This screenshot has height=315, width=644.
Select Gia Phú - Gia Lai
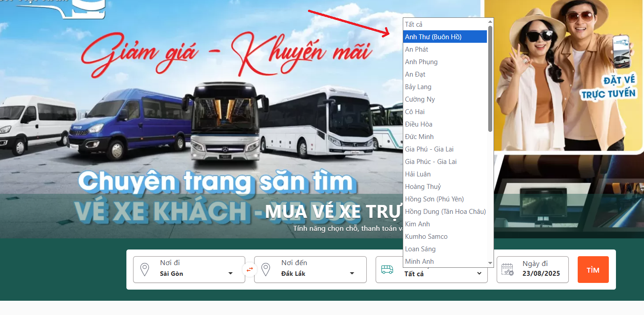445,149
